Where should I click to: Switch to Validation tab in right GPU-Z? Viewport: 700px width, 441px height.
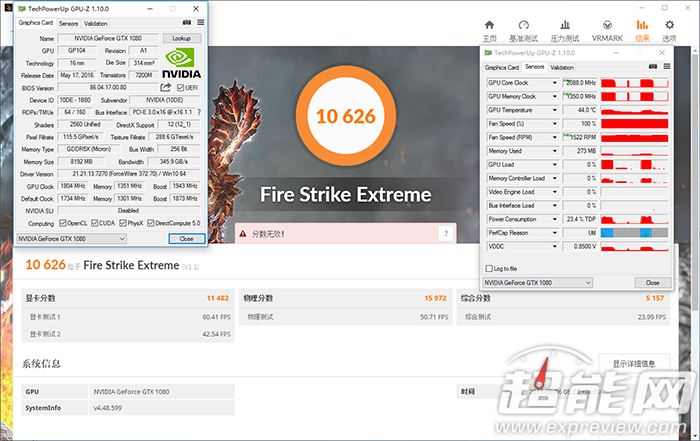coord(562,67)
